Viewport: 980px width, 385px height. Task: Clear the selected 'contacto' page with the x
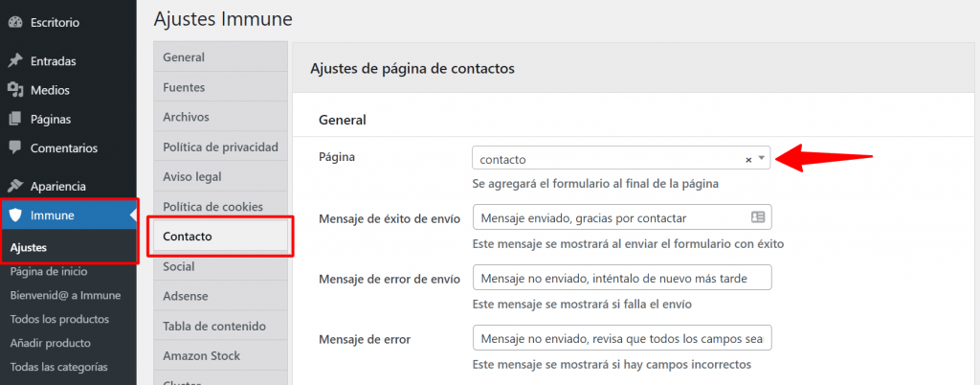pos(748,160)
